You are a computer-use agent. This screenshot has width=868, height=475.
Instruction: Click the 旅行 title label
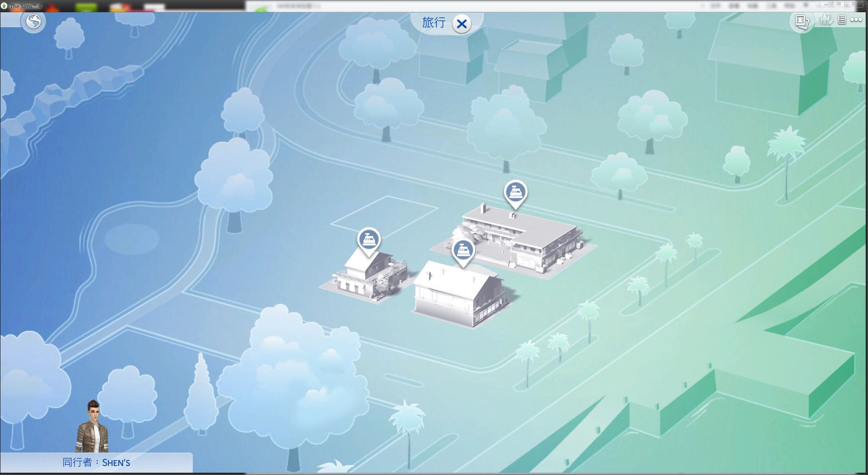(x=434, y=22)
